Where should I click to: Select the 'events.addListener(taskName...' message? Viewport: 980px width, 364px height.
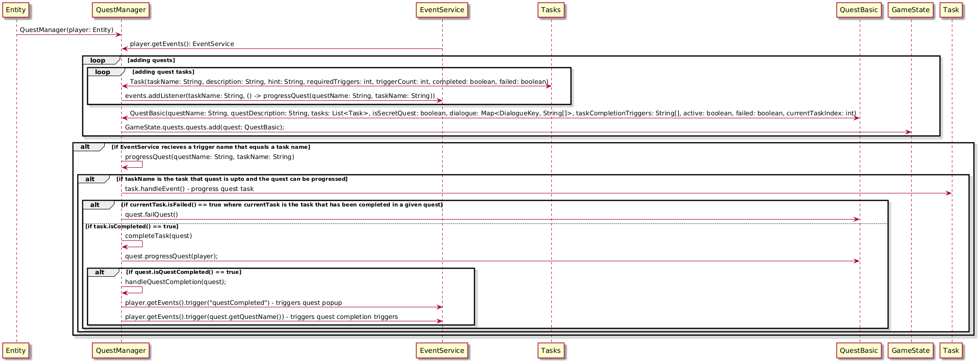(x=280, y=96)
